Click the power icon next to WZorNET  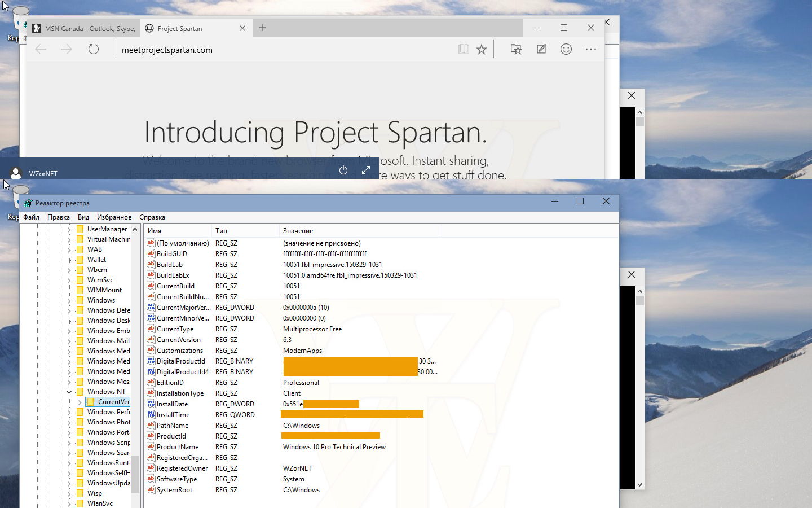tap(343, 170)
